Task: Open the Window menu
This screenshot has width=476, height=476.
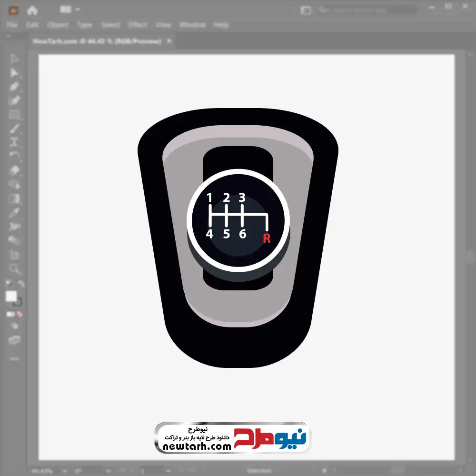Action: click(x=192, y=25)
